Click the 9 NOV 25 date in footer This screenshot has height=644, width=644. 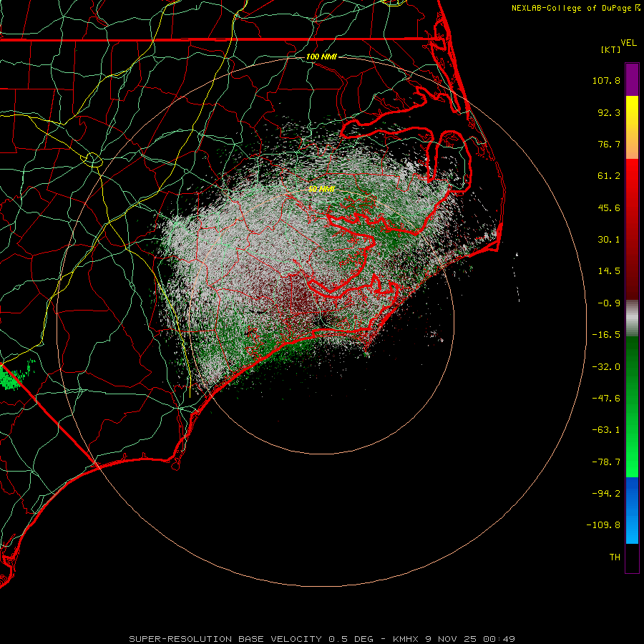451,639
